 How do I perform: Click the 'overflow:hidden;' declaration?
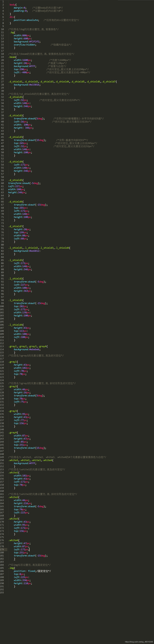25,45
